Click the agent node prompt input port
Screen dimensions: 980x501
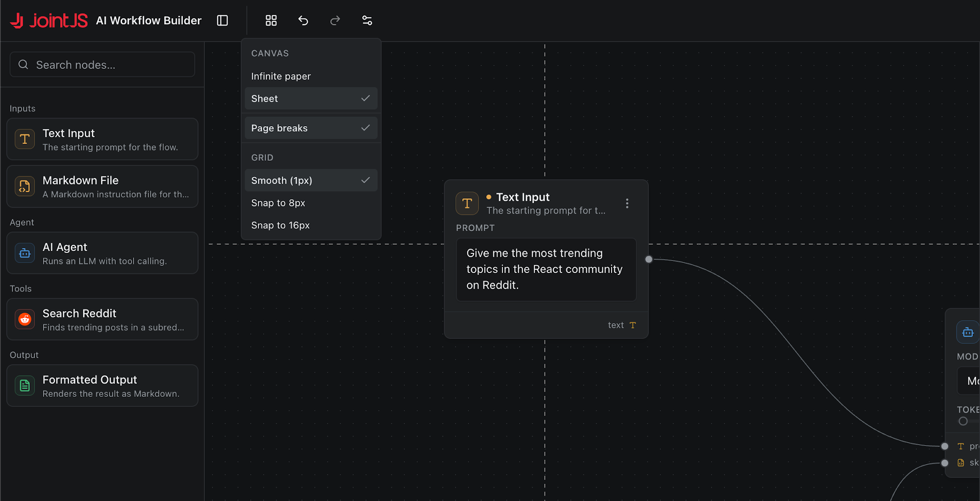pyautogui.click(x=945, y=447)
